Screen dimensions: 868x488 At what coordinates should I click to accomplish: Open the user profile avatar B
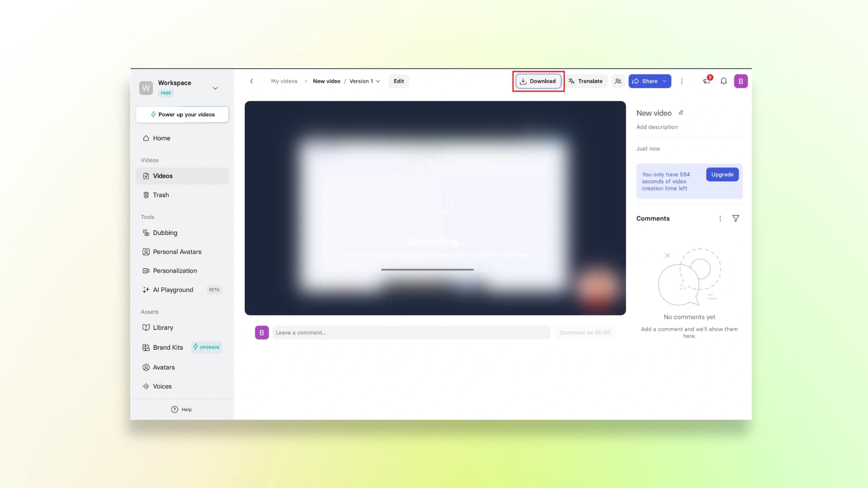click(741, 81)
